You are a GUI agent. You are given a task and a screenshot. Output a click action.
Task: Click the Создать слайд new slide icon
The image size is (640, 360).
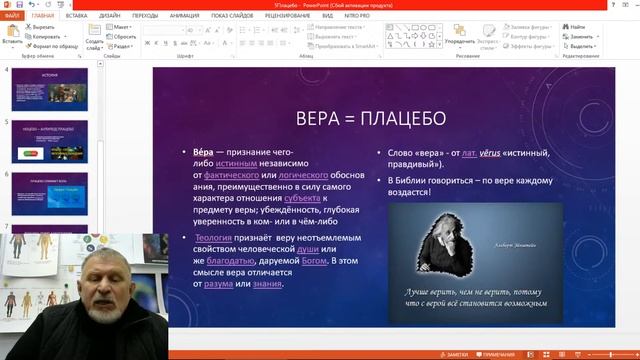[x=94, y=30]
